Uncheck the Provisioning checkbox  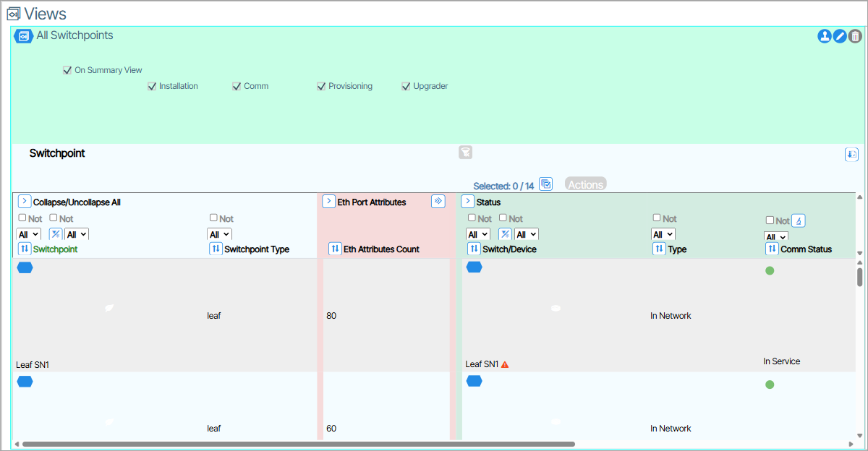(321, 86)
